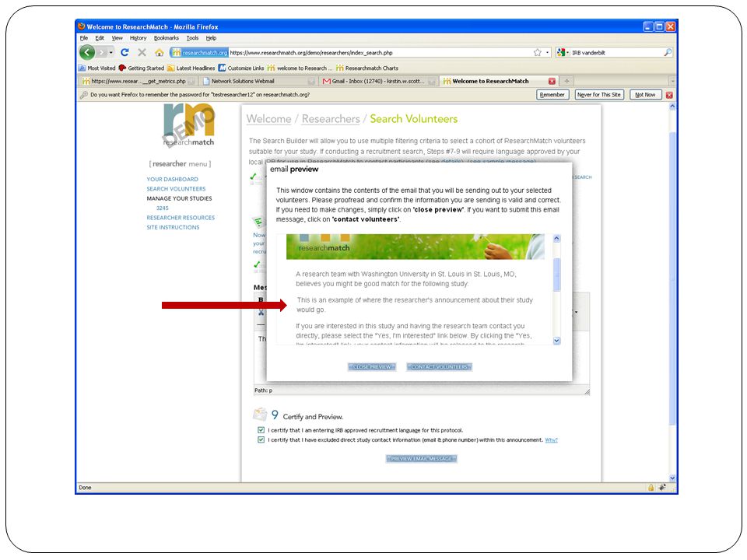Click Never for This Site button
This screenshot has height=560, width=747.
coord(599,95)
